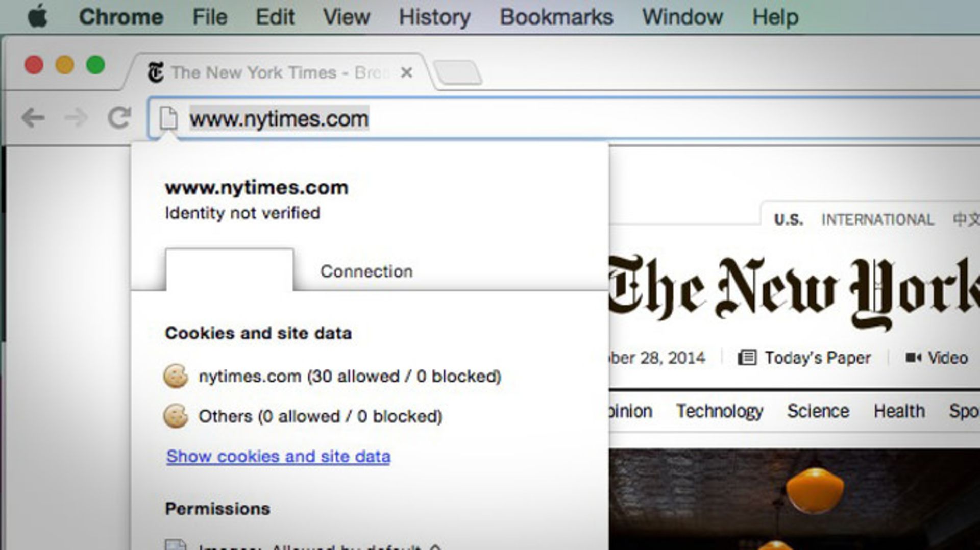This screenshot has width=980, height=550.
Task: Select the INTERNATIONAL edition link
Action: (x=877, y=219)
